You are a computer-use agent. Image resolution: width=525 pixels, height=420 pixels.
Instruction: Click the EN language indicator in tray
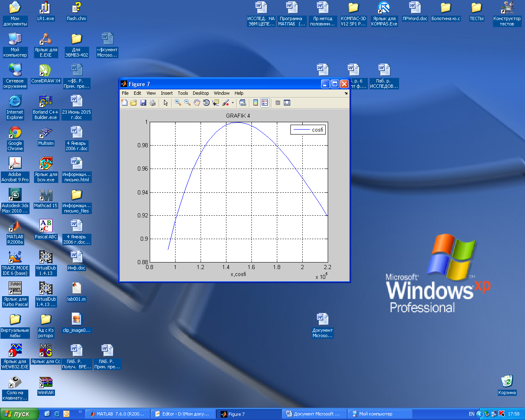point(472,414)
